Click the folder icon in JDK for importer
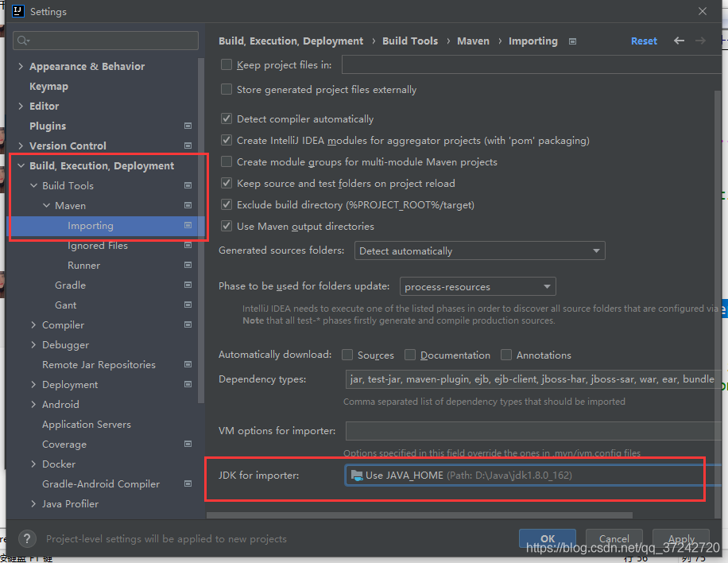728x563 pixels. point(357,476)
